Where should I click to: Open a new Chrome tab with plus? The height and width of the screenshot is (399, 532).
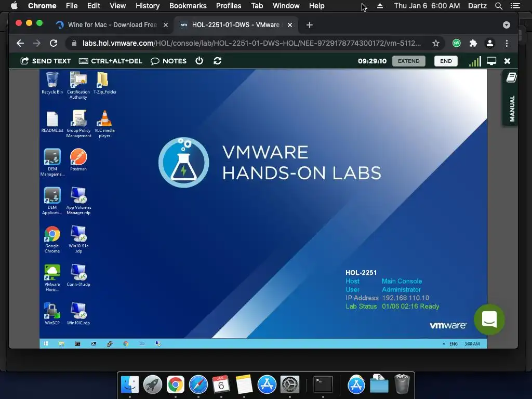[310, 25]
